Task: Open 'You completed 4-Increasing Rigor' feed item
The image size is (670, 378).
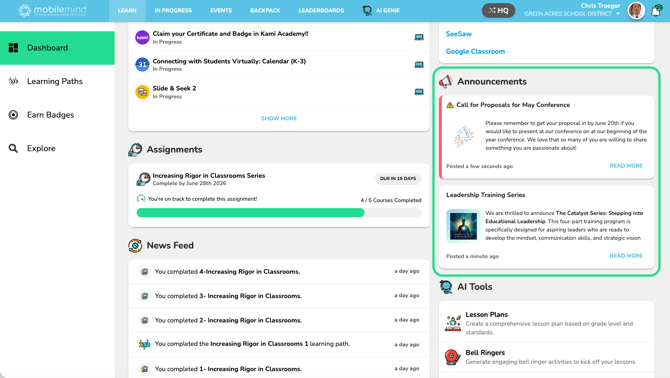Action: pyautogui.click(x=279, y=272)
